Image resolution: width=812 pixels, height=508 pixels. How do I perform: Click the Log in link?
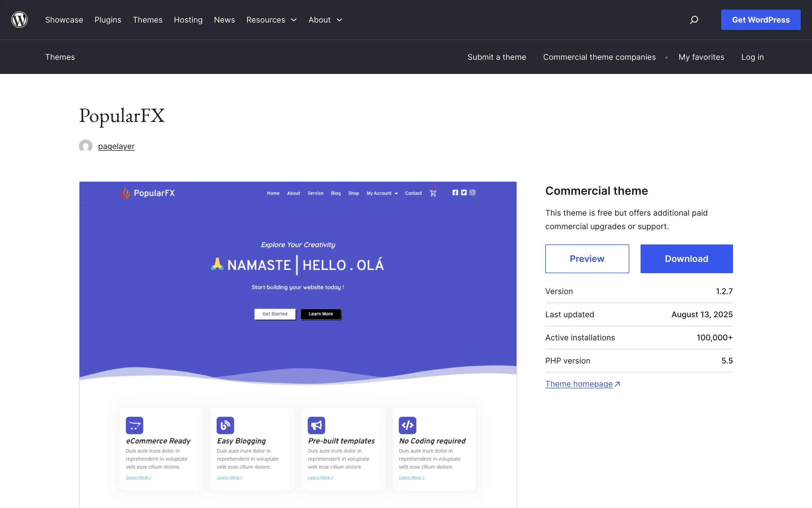coord(752,57)
